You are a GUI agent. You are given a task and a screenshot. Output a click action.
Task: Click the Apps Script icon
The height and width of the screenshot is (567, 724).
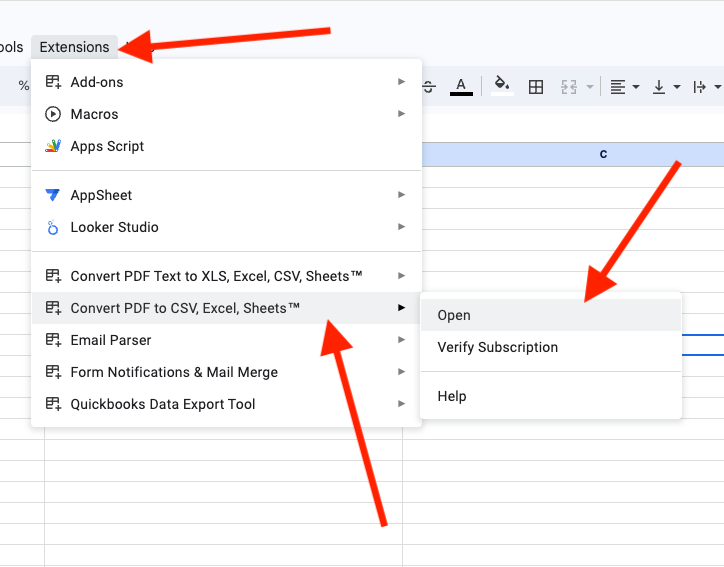53,146
